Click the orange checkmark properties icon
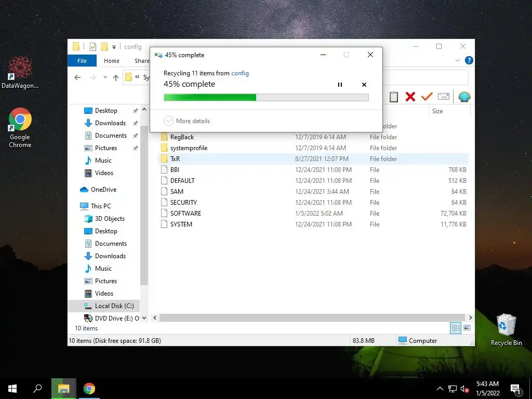The image size is (532, 399). coord(427,97)
